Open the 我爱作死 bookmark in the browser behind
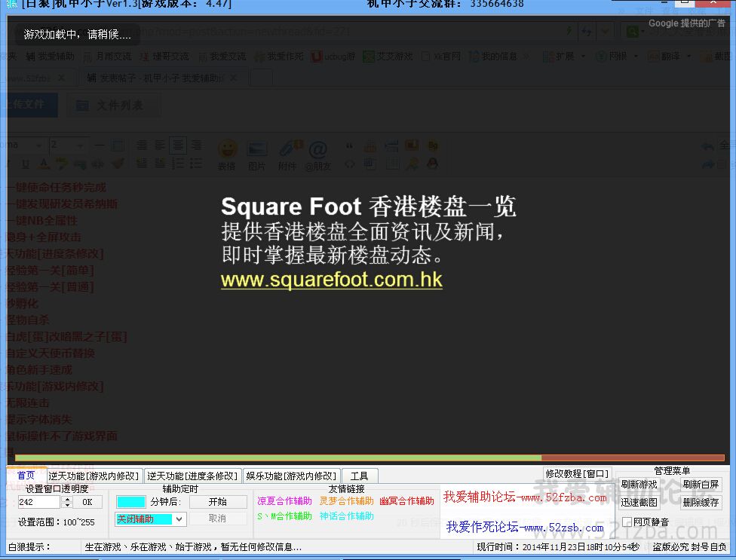 click(x=279, y=57)
